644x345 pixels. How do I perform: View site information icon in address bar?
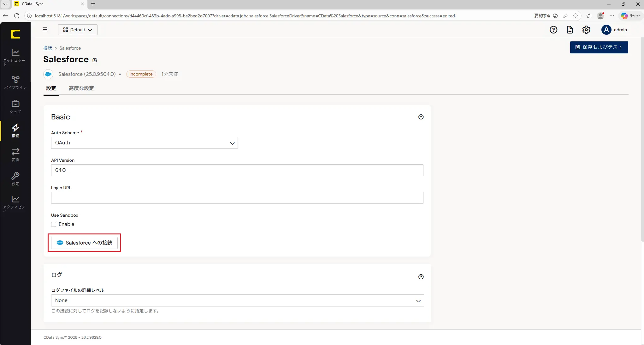(x=29, y=16)
